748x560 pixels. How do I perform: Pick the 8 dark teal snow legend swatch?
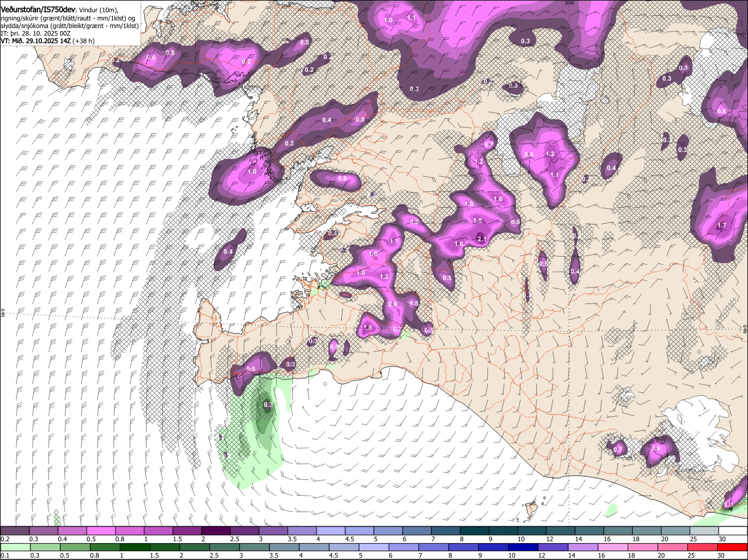point(475,530)
